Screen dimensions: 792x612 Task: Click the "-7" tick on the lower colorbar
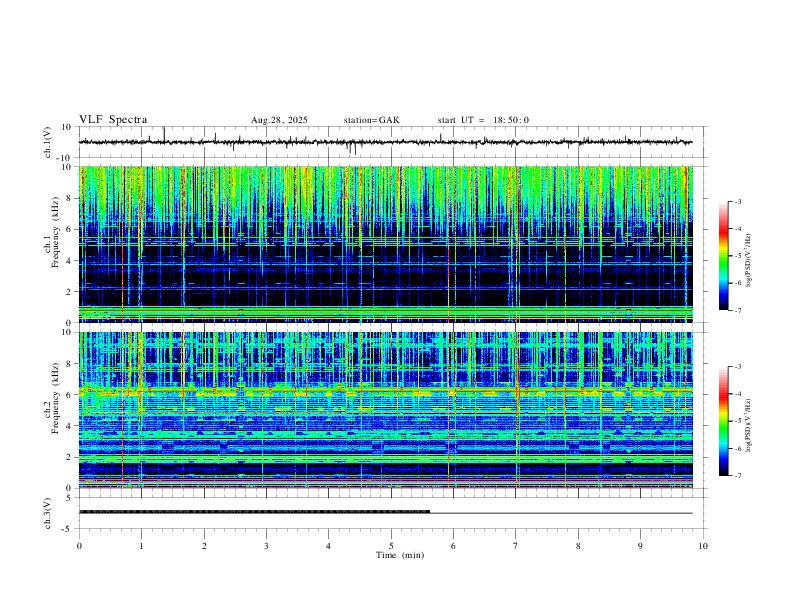pyautogui.click(x=738, y=476)
